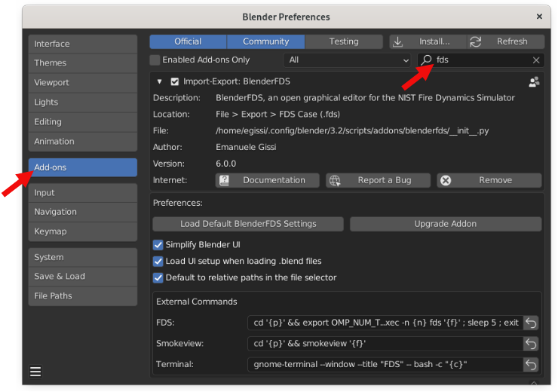Viewport: 558px width, 392px height.
Task: Reset the Terminal command to default
Action: pyautogui.click(x=531, y=365)
